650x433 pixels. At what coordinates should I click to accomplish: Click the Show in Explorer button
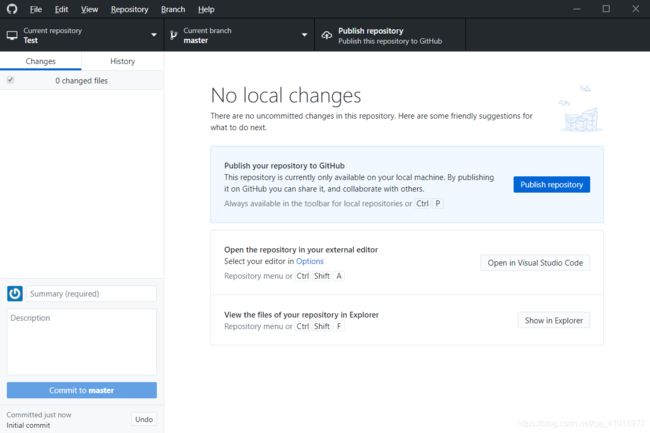pos(553,320)
